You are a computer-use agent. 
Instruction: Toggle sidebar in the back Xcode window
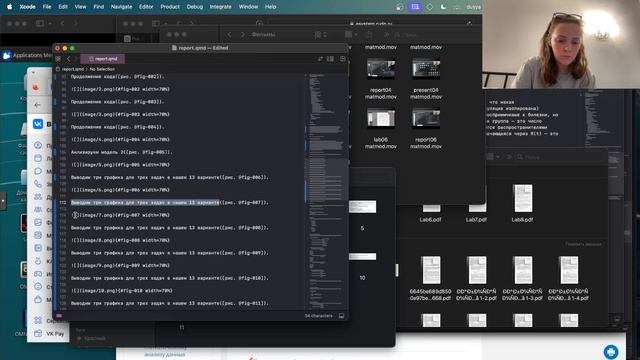(40, 24)
